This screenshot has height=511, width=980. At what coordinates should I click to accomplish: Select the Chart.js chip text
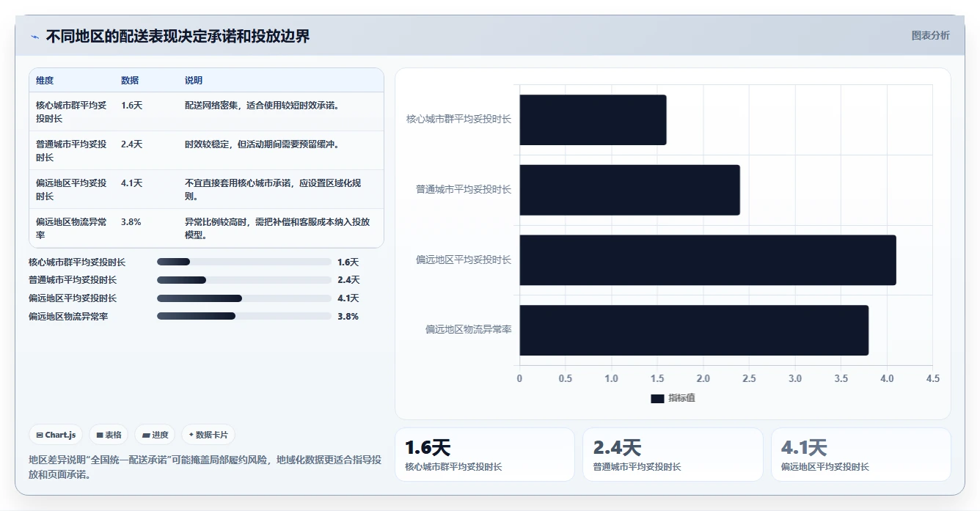click(60, 435)
